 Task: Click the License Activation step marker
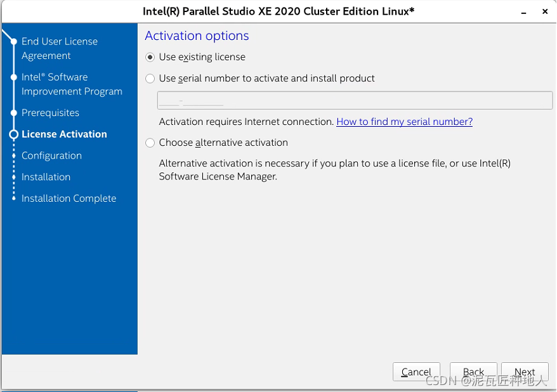pyautogui.click(x=14, y=134)
